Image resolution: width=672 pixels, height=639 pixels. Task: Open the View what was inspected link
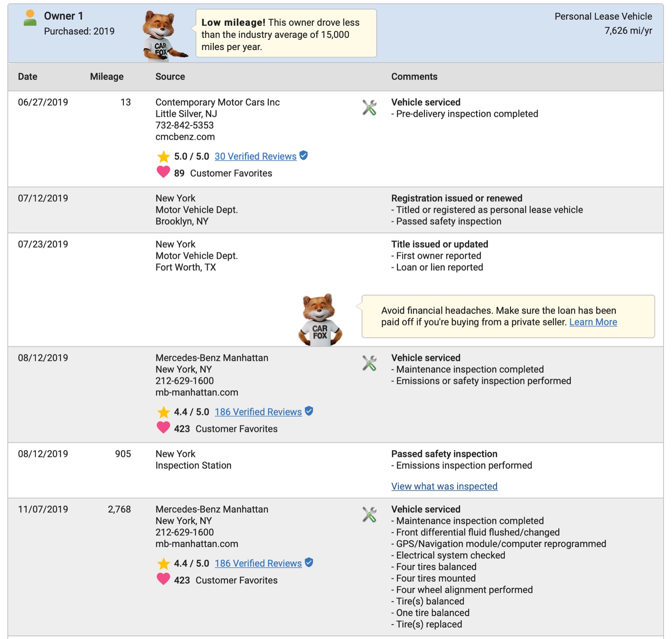click(444, 486)
